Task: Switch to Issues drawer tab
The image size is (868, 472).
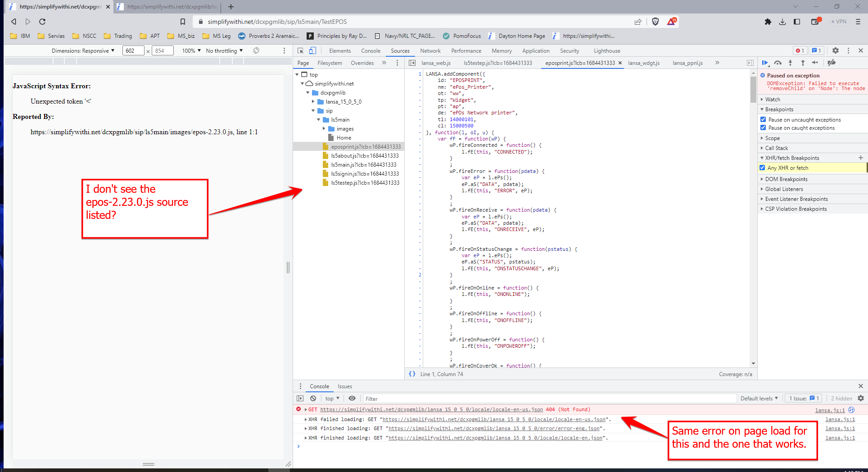Action: [345, 386]
